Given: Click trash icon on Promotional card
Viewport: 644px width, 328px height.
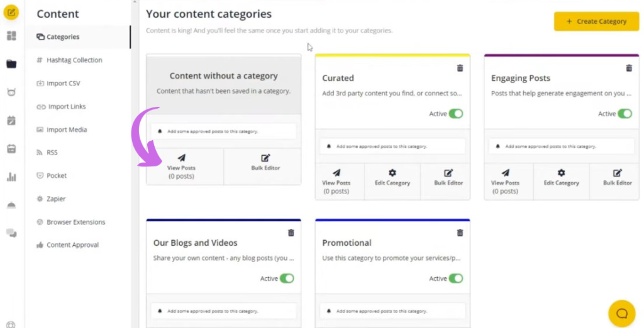Looking at the screenshot, I should pyautogui.click(x=460, y=232).
